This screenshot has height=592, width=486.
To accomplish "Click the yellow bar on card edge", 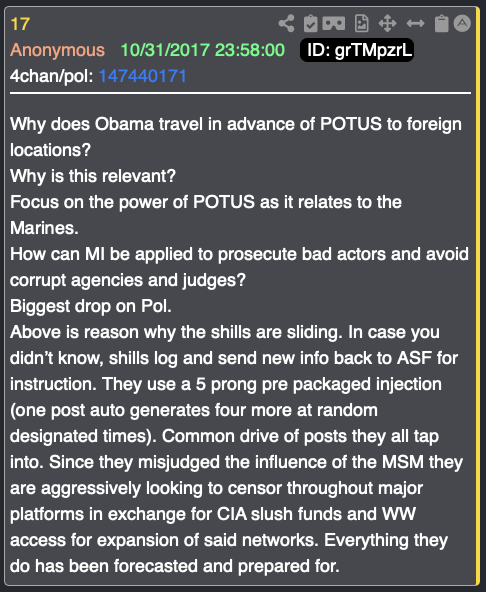I will [477, 296].
